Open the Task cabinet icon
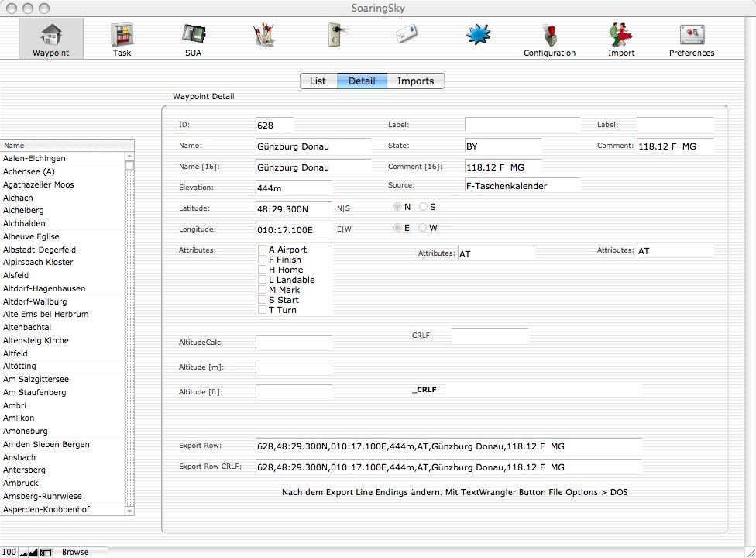Image resolution: width=756 pixels, height=558 pixels. point(122,35)
